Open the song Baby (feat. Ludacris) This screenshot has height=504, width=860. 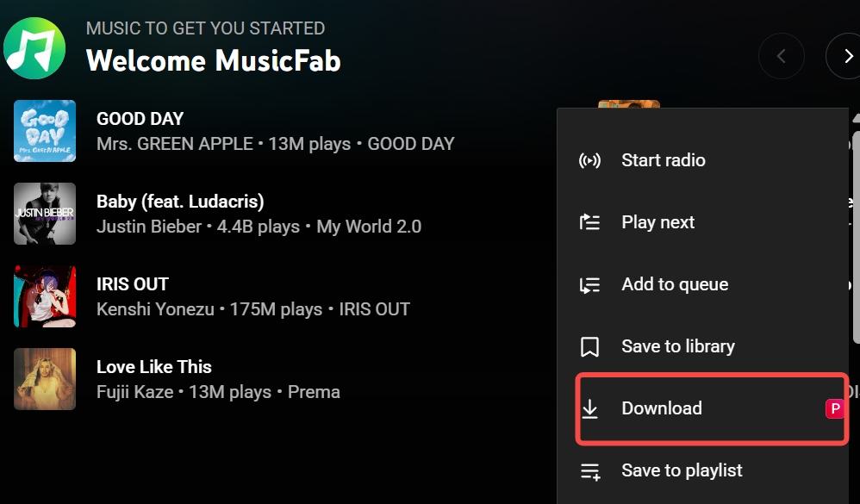180,201
